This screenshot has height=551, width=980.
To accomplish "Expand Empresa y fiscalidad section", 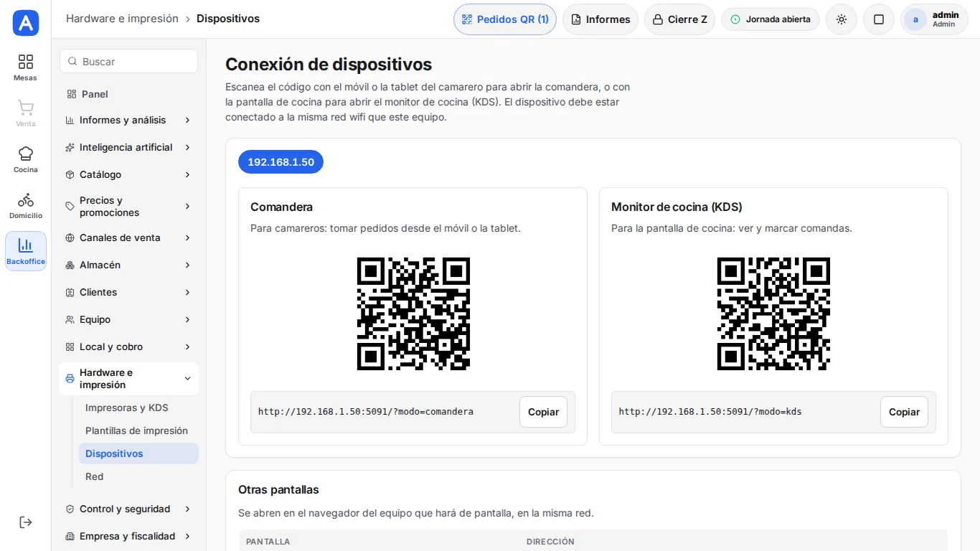I will pos(128,536).
